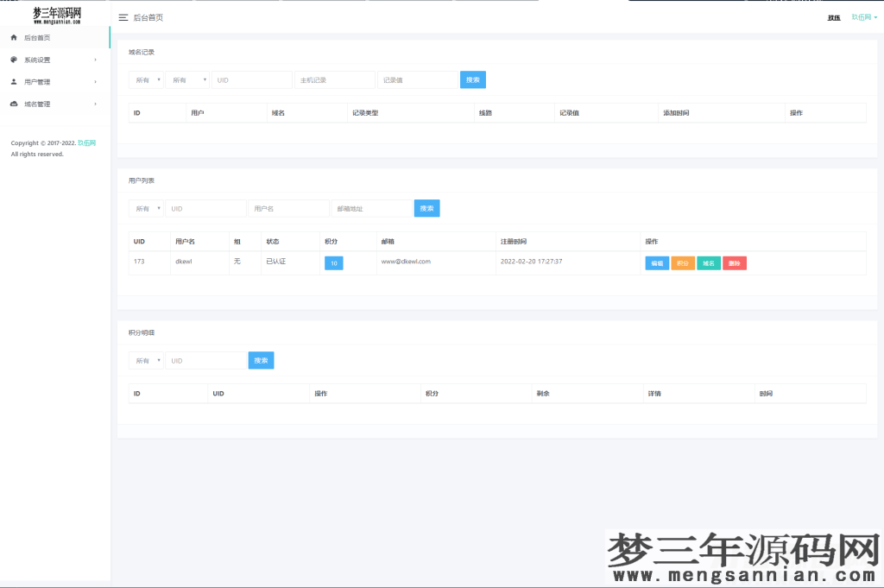Open the 玖伍网 account dropdown at top right
884x588 pixels.
click(x=864, y=16)
